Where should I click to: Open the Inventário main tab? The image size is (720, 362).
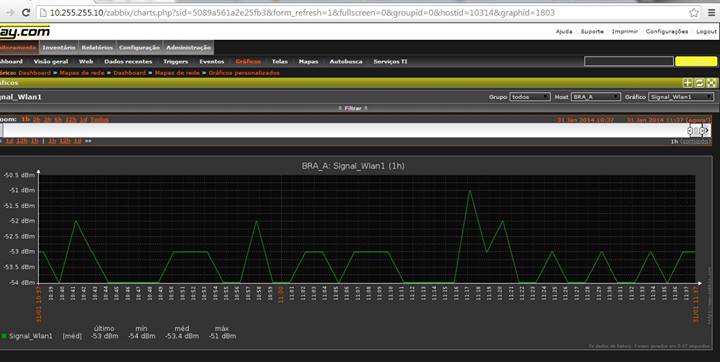click(x=59, y=47)
